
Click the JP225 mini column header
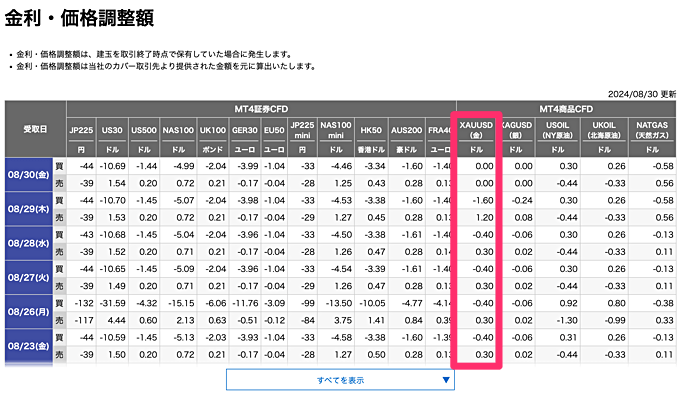[302, 130]
